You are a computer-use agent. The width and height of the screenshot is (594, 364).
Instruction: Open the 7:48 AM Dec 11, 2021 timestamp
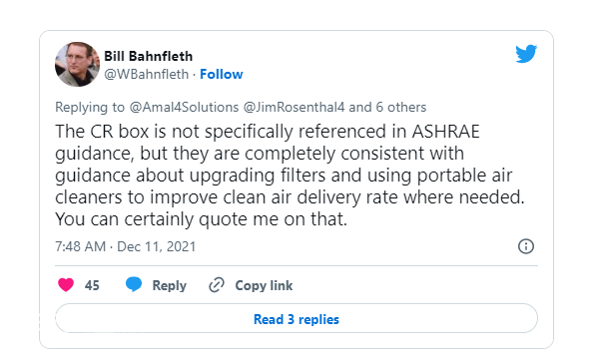126,246
